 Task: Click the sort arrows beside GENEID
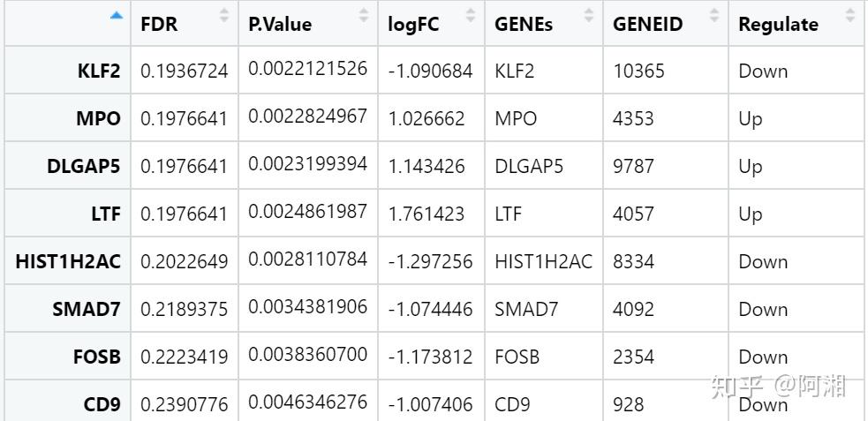[713, 15]
